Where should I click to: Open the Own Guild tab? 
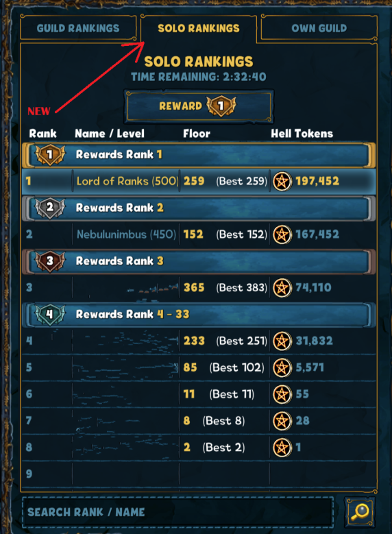point(319,28)
